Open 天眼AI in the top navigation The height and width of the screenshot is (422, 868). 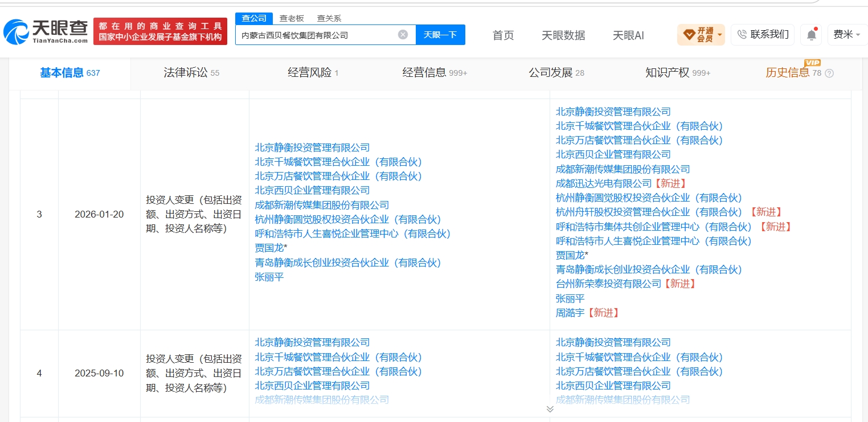[x=628, y=35]
